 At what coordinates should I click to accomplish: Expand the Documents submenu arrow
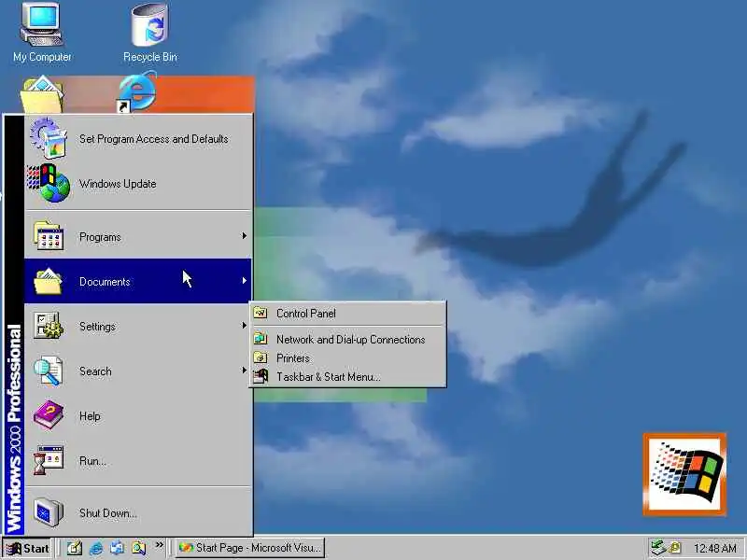244,281
